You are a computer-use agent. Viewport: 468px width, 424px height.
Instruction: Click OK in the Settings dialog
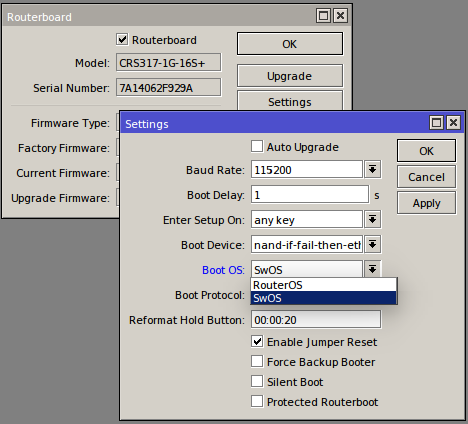click(x=426, y=151)
